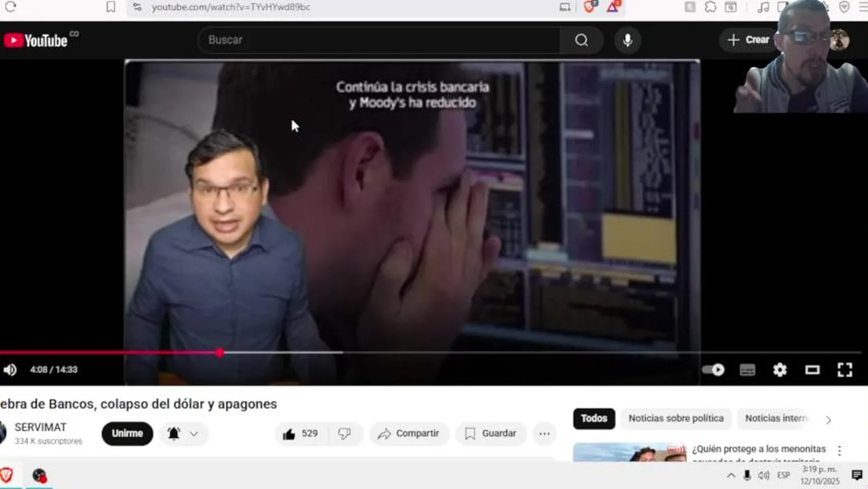Open the taskbar clock and date
The height and width of the screenshot is (489, 868).
(820, 475)
